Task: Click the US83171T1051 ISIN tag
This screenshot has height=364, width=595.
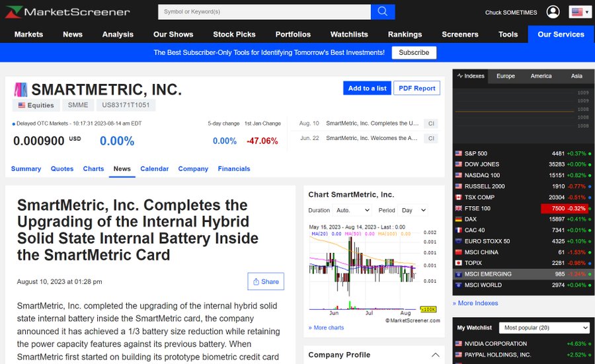Action: pyautogui.click(x=126, y=105)
